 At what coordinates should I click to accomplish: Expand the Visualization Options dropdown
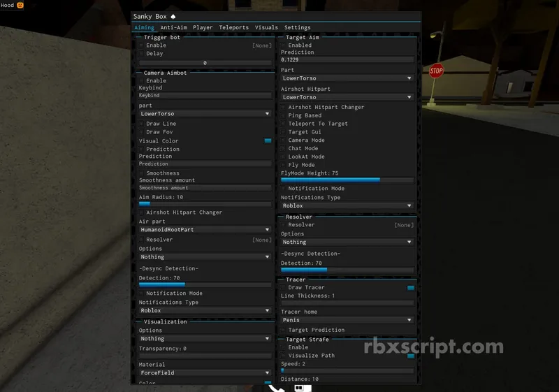tap(205, 338)
